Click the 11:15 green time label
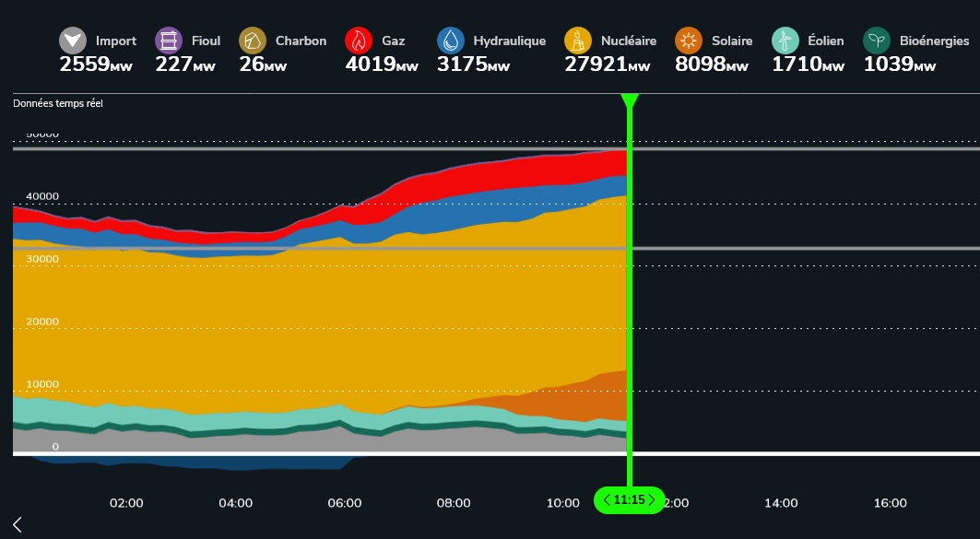 click(x=629, y=499)
